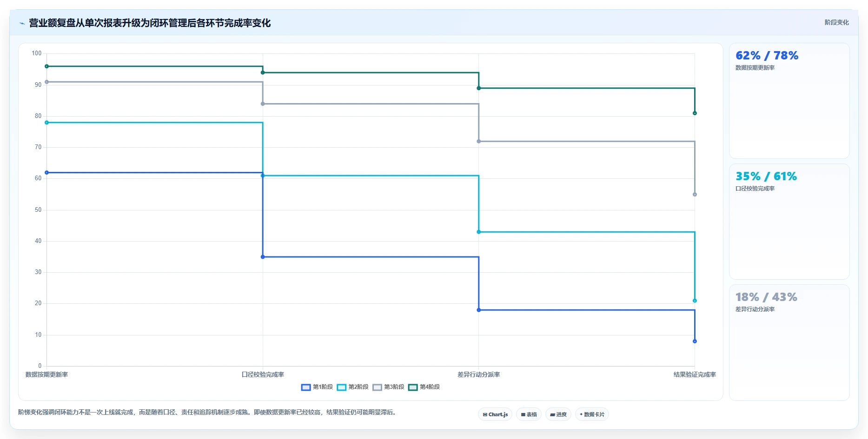868x439 pixels.
Task: Toggle the 第3阶段 legend series
Action: click(x=388, y=387)
